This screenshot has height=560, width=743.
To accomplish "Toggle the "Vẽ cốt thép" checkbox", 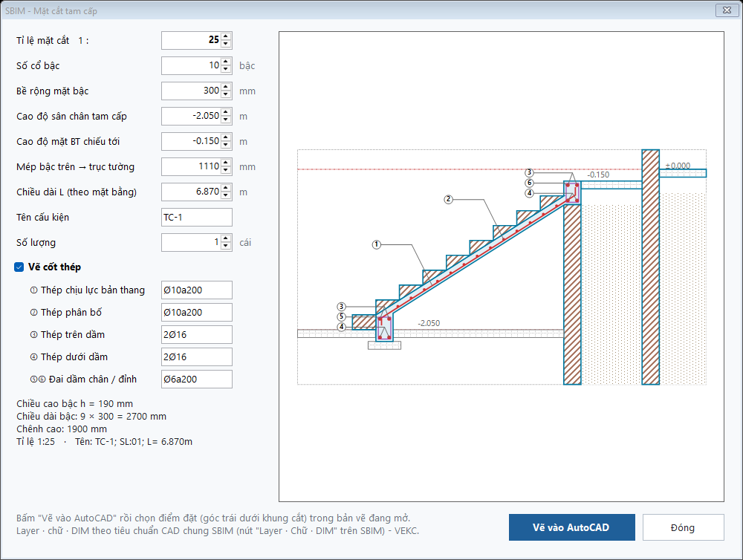I will pos(19,267).
